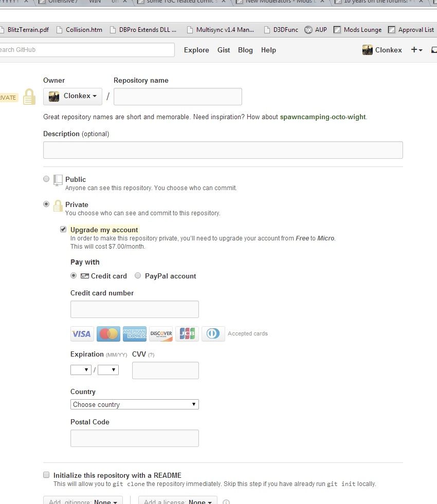Click the Discover card icon
The image size is (437, 504).
tap(161, 334)
